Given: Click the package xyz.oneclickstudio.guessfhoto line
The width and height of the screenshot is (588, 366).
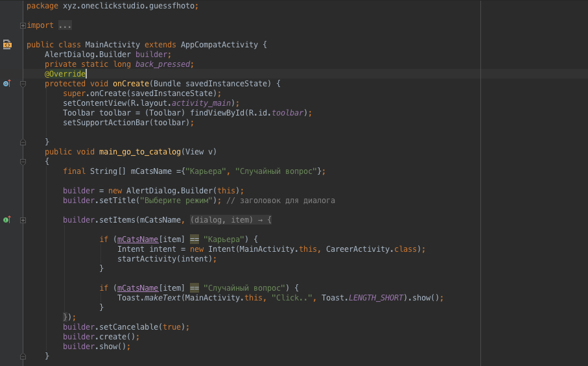Looking at the screenshot, I should [x=113, y=6].
